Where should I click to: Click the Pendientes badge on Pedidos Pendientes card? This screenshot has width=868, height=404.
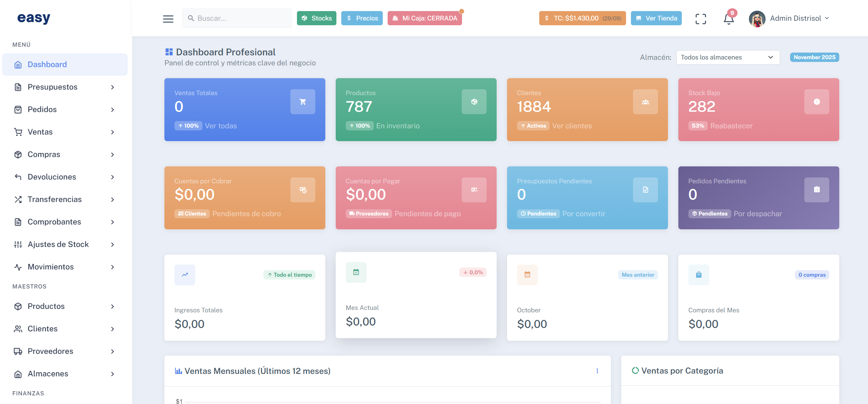709,213
